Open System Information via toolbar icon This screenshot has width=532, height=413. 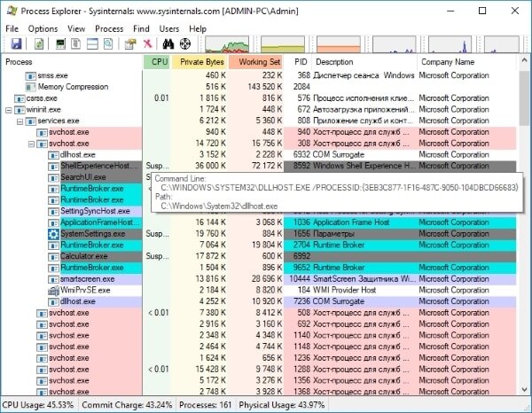pos(60,43)
